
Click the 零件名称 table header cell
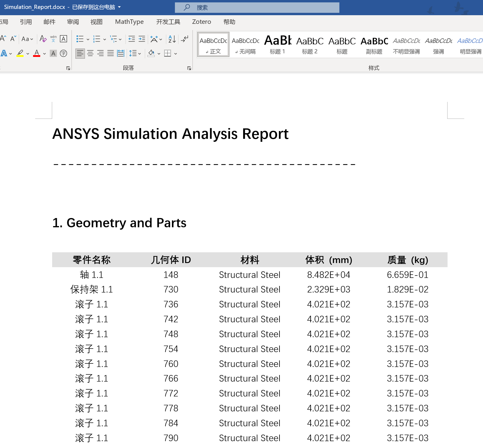pyautogui.click(x=92, y=260)
